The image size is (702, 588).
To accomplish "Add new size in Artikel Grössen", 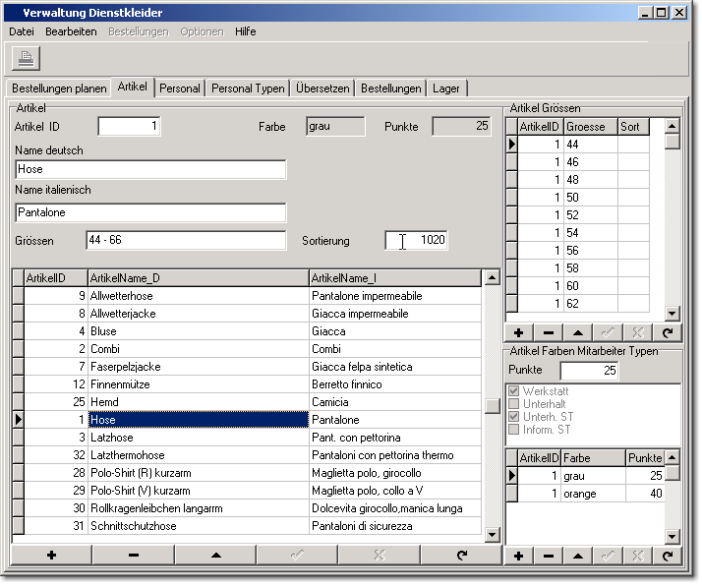I will (x=518, y=333).
